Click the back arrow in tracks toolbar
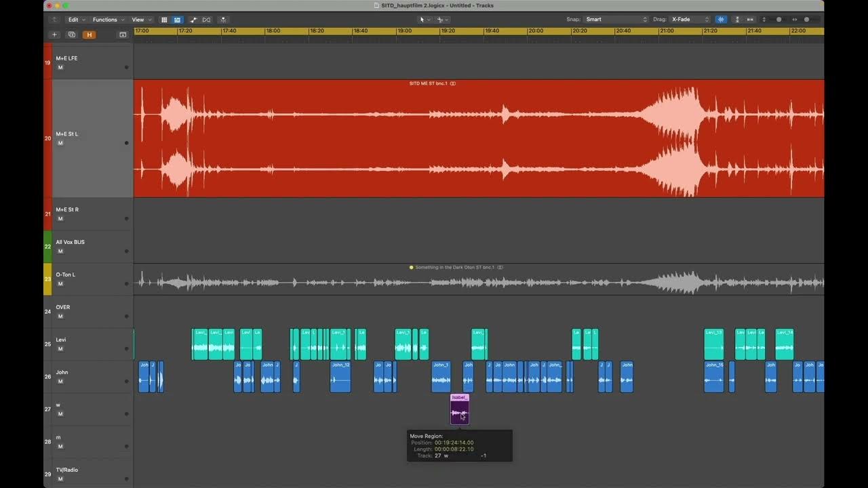Image resolution: width=868 pixels, height=488 pixels. click(54, 20)
